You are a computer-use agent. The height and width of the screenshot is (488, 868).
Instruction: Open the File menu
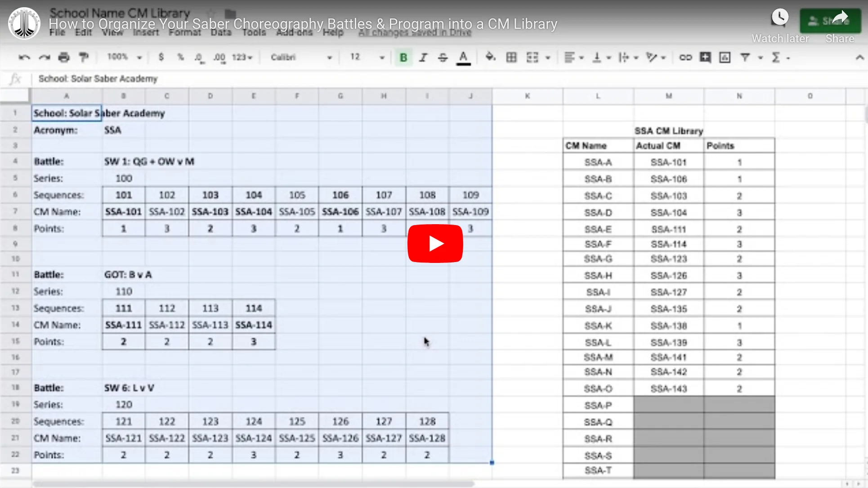click(57, 32)
